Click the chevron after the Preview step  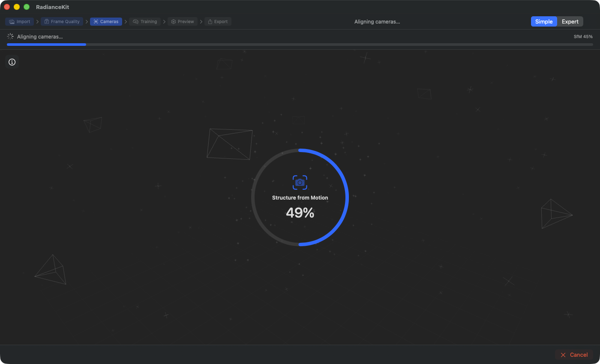(x=201, y=21)
